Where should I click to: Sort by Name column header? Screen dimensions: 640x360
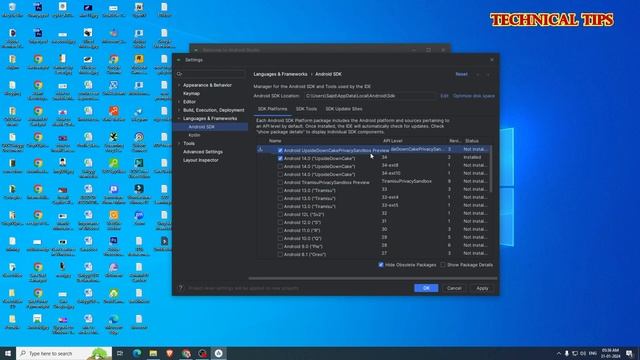(275, 141)
